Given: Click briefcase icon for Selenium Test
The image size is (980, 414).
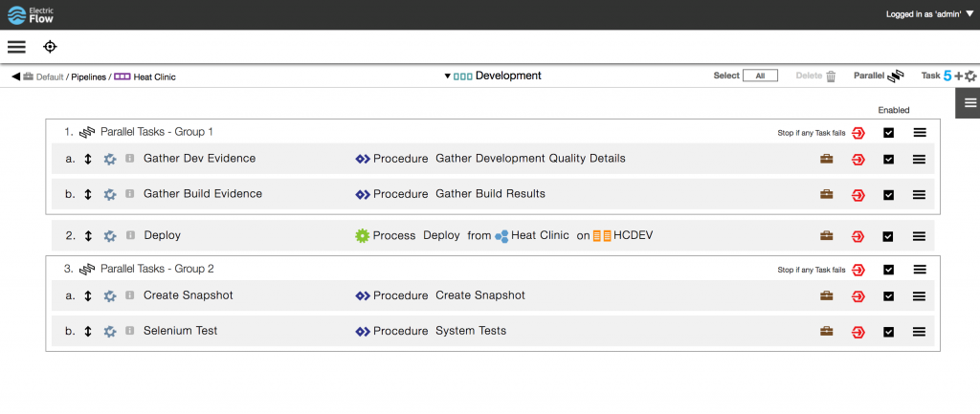Looking at the screenshot, I should click(x=826, y=332).
